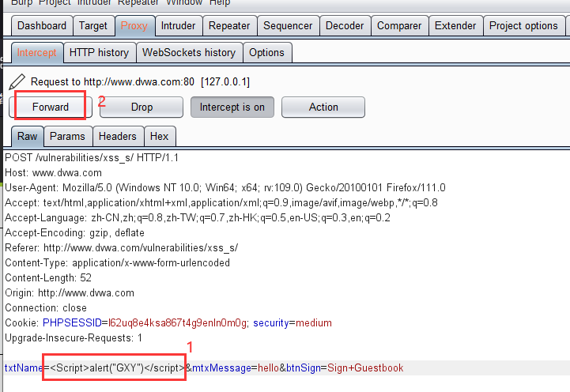Click the Content-Type header line

click(118, 262)
